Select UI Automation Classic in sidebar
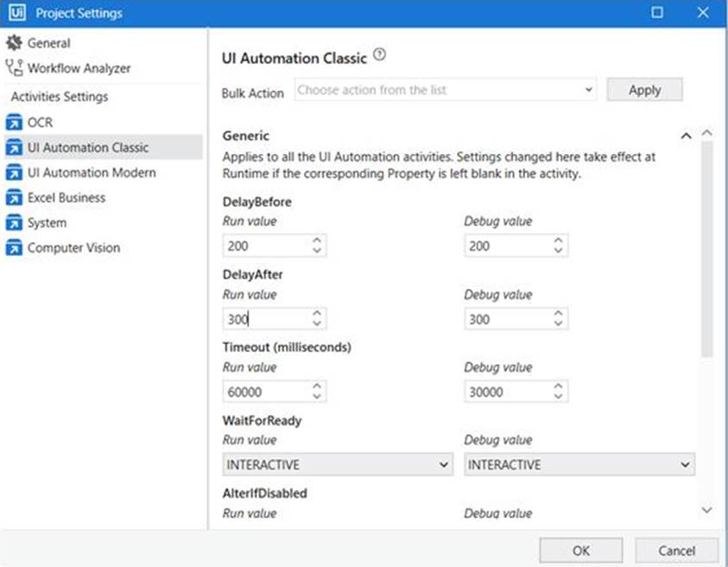728x567 pixels. point(88,148)
